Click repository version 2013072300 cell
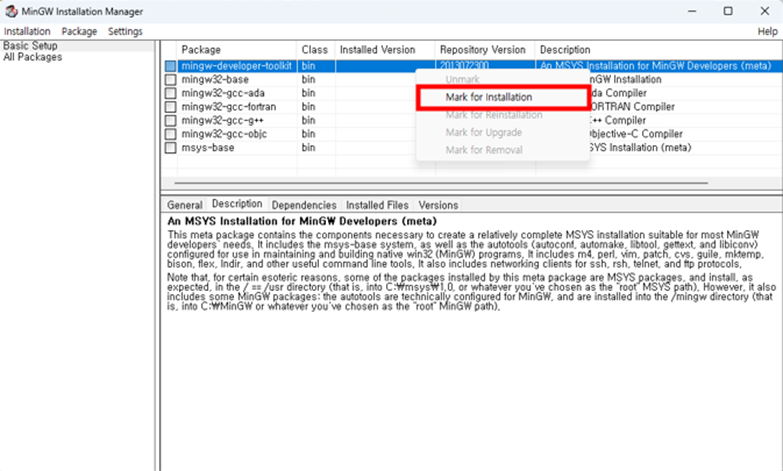Viewport: 783px width, 471px height. point(464,66)
